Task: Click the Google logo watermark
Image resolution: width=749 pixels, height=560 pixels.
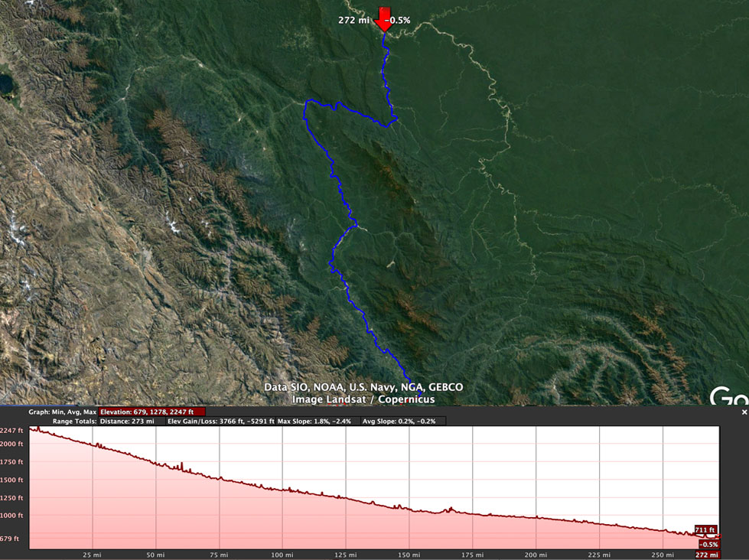Action: point(729,396)
